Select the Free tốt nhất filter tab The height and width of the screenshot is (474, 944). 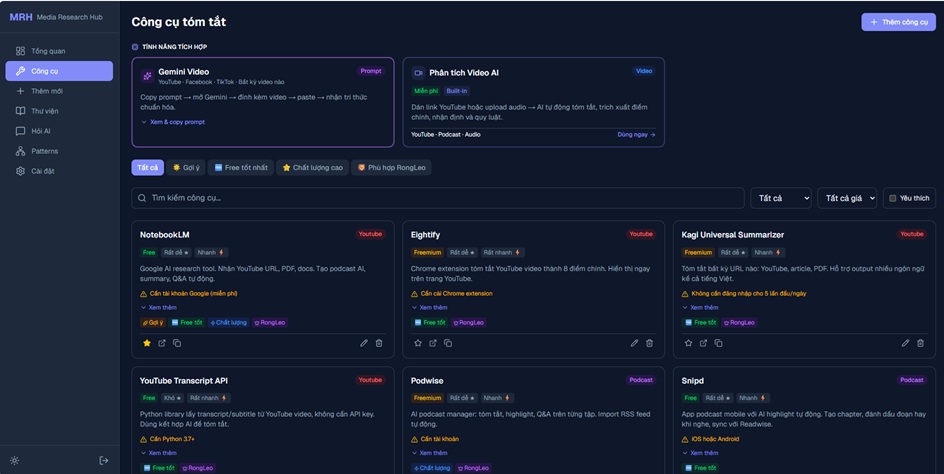tap(241, 167)
